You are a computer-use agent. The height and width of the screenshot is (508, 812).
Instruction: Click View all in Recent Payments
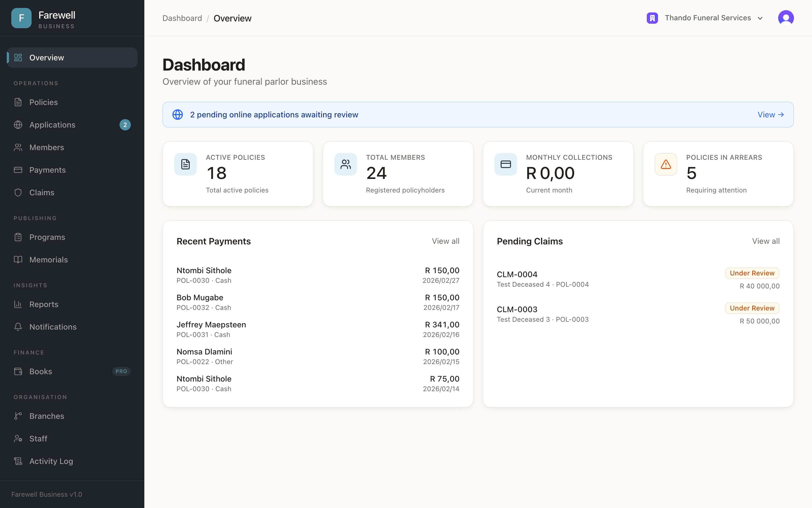point(445,241)
